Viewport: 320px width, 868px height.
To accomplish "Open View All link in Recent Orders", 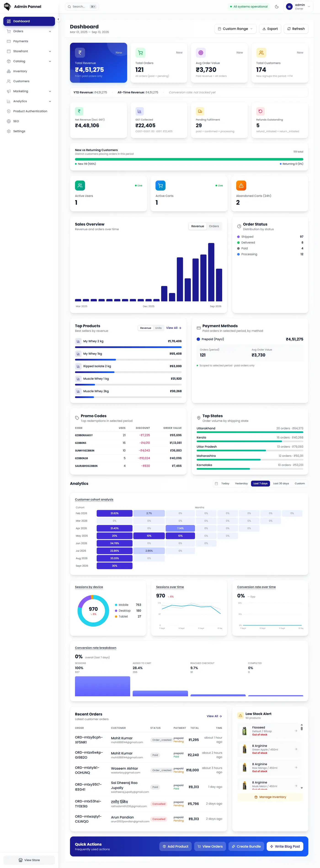I will coord(214,716).
